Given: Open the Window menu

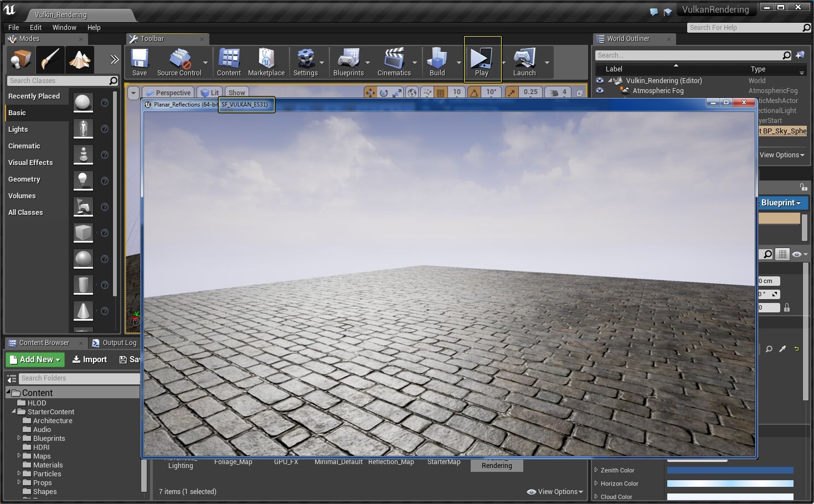Looking at the screenshot, I should click(x=64, y=28).
